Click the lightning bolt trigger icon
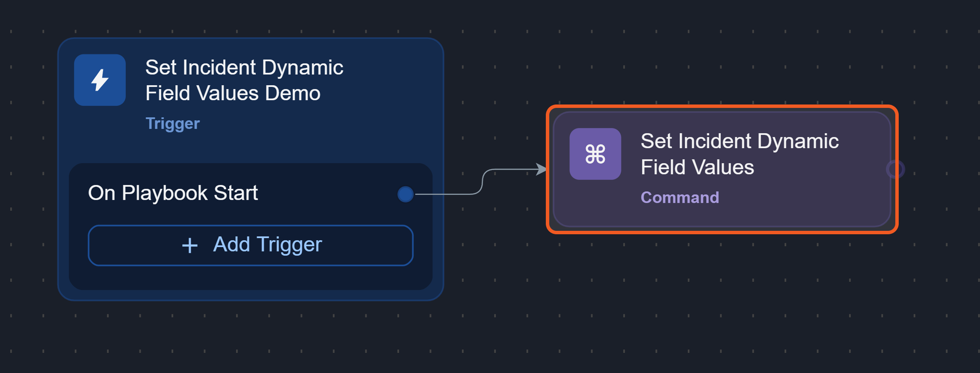This screenshot has width=980, height=373. (x=100, y=80)
